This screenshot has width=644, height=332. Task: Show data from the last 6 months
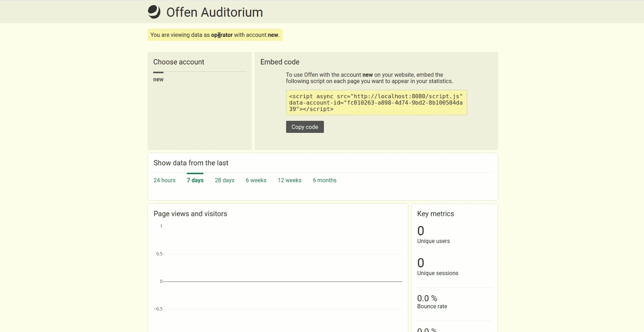click(324, 180)
